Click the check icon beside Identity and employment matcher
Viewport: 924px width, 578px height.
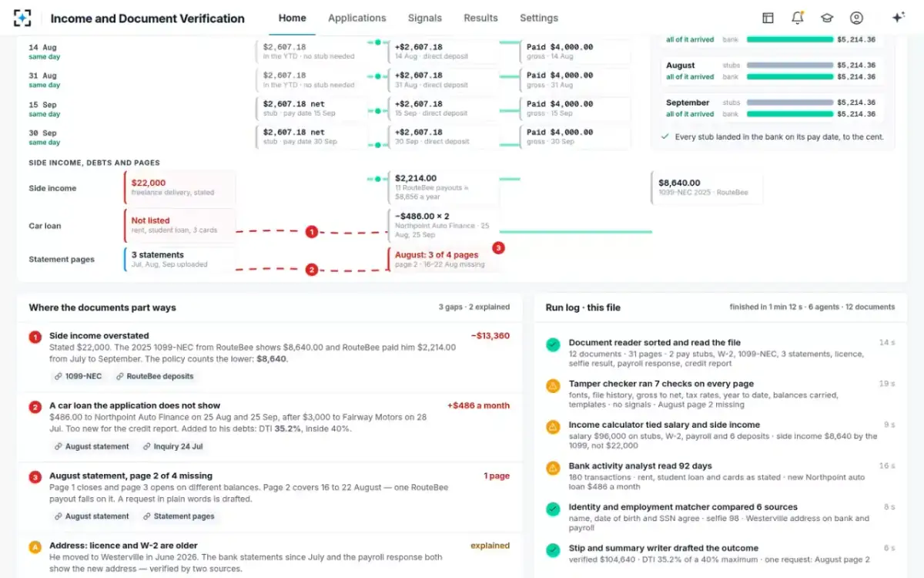(553, 509)
